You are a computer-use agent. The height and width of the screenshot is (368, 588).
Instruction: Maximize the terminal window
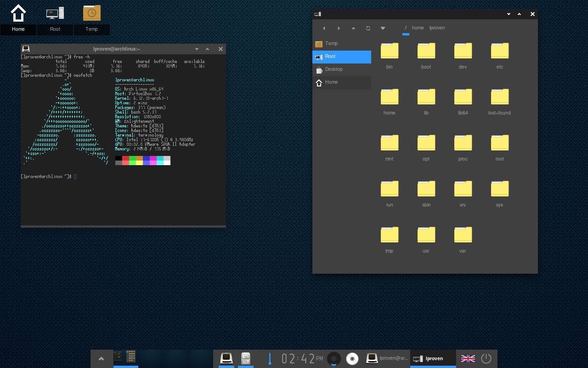208,49
